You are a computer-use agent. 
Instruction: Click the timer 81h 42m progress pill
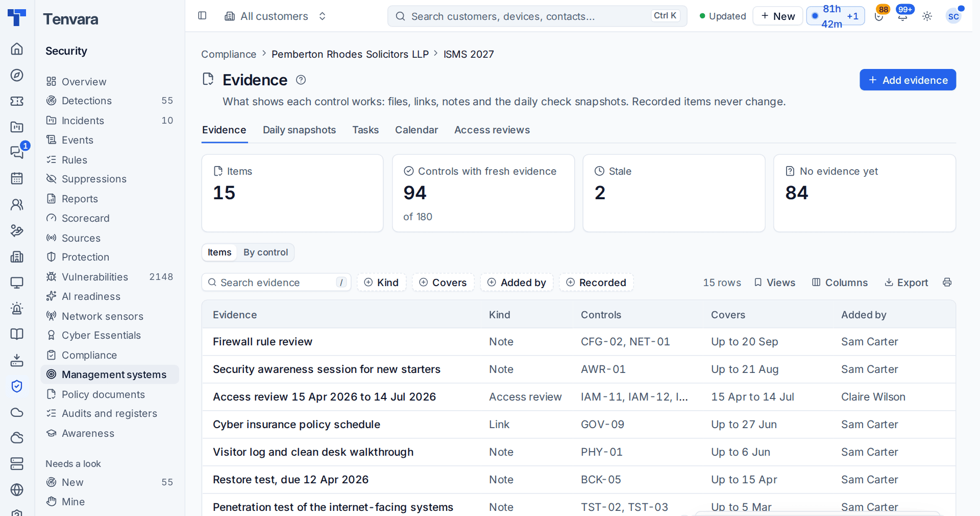tap(836, 16)
